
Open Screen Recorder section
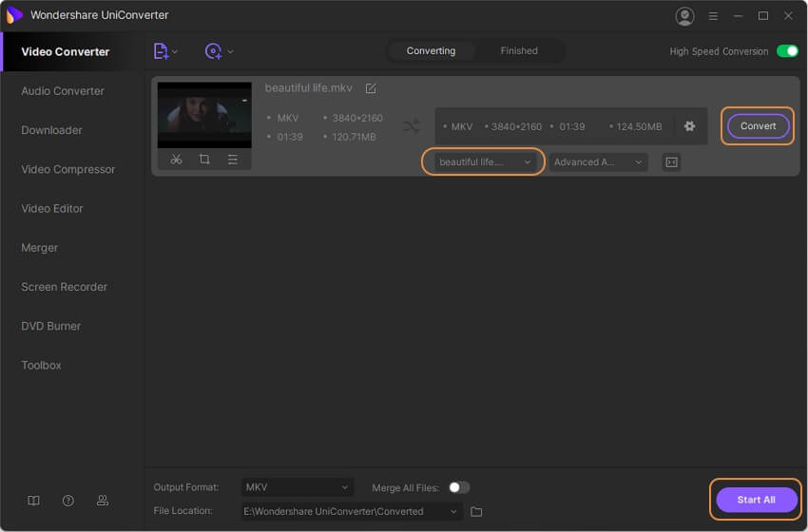coord(65,287)
